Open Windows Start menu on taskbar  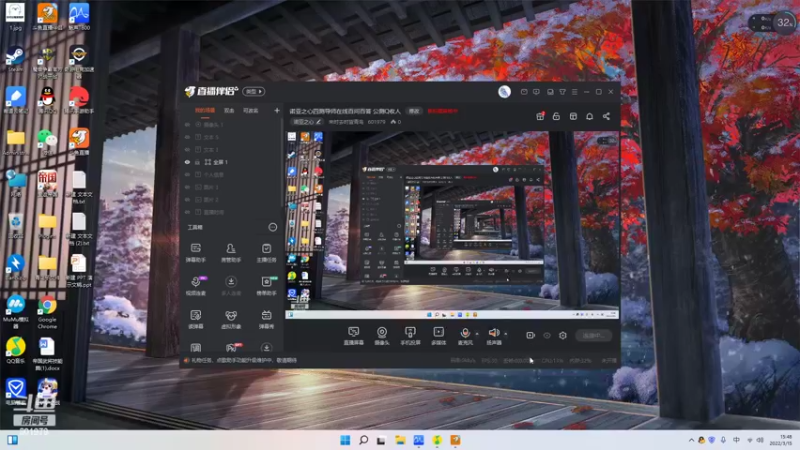(x=345, y=440)
